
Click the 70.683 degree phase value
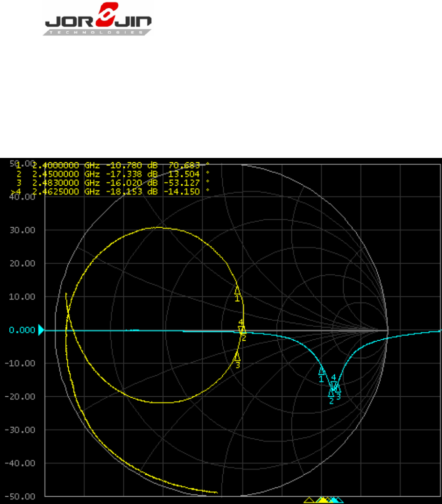click(x=184, y=165)
